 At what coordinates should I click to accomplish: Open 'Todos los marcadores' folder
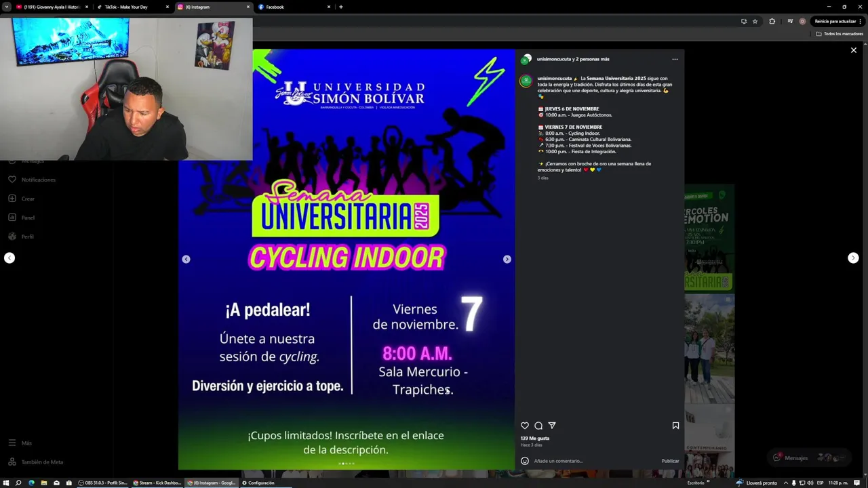click(x=840, y=34)
